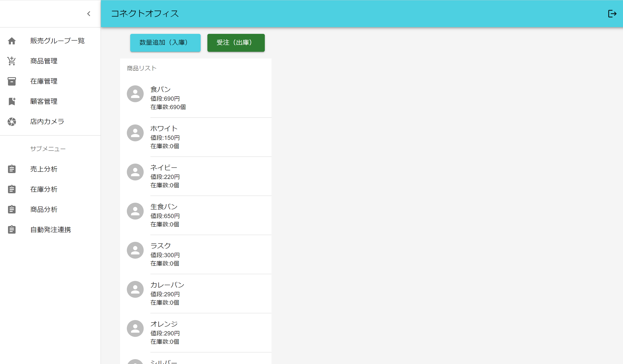The height and width of the screenshot is (364, 623).
Task: Select the ラスク product name
Action: click(160, 246)
